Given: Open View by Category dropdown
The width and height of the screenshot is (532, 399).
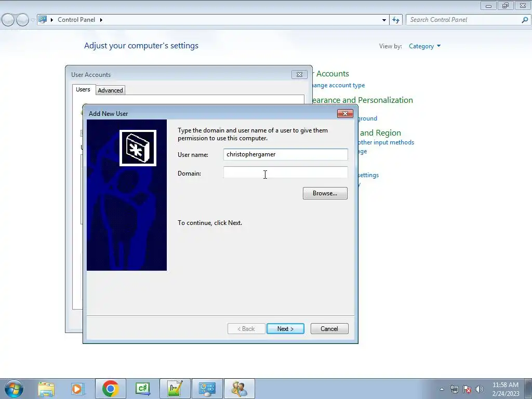Looking at the screenshot, I should point(424,46).
